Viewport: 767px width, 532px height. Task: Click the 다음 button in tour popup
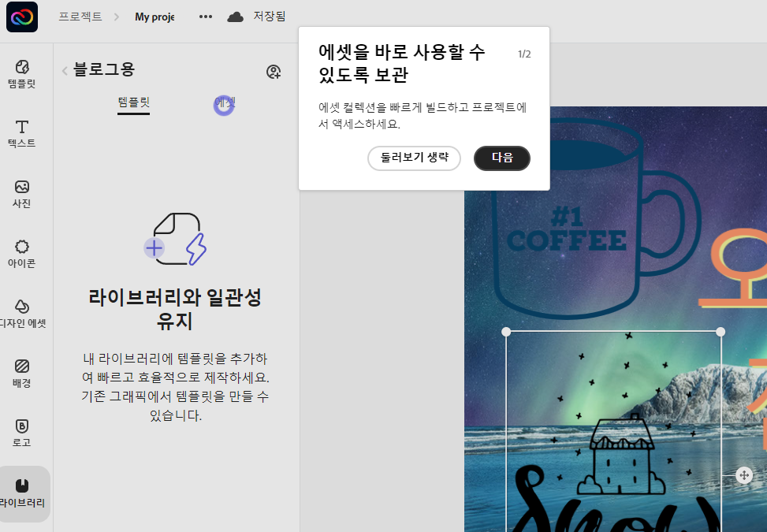(x=502, y=158)
